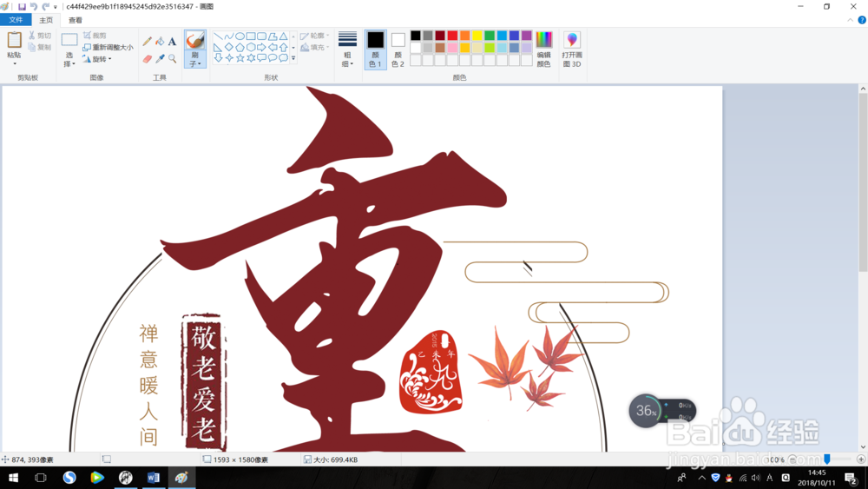Click the Paste (粘贴) clipboard icon
The image size is (868, 489).
click(15, 40)
